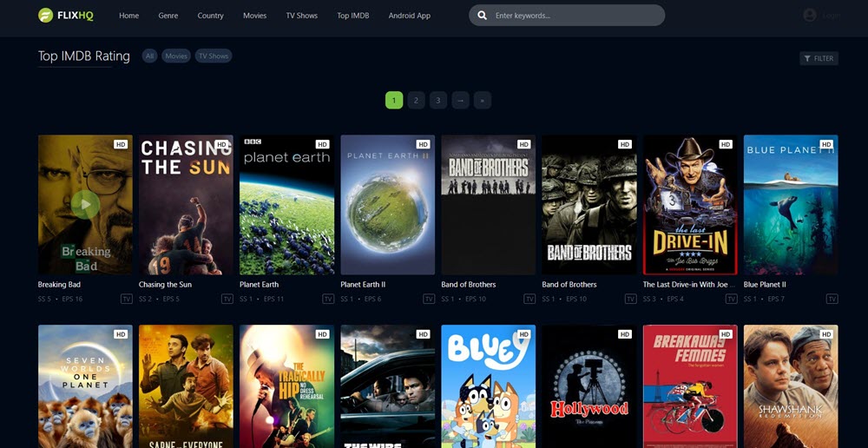
Task: Select the TV Shows filter pill
Action: point(214,56)
